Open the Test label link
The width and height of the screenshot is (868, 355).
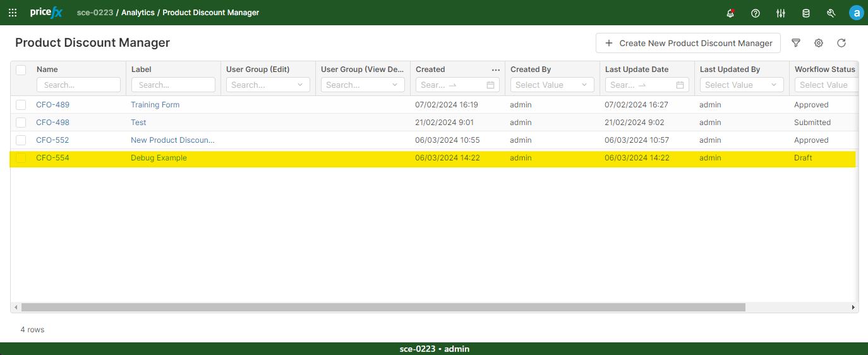coord(138,123)
